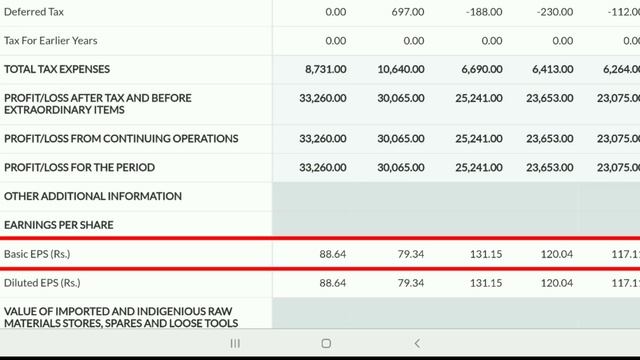Click Deferred Tax value -188.00

coord(484,12)
